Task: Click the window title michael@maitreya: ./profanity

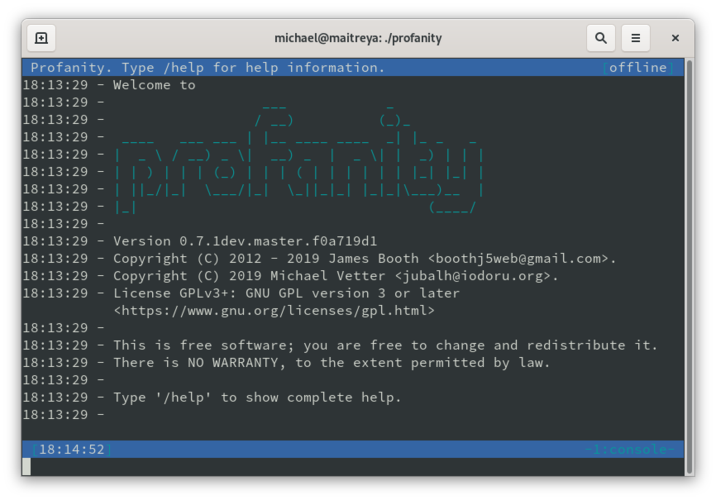Action: click(x=358, y=38)
